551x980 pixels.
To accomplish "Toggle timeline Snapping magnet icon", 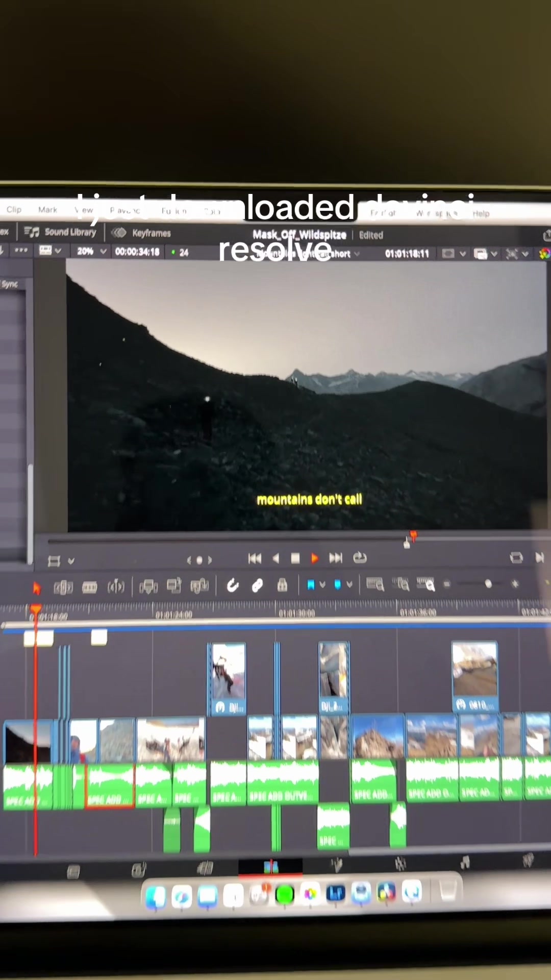I will point(233,585).
